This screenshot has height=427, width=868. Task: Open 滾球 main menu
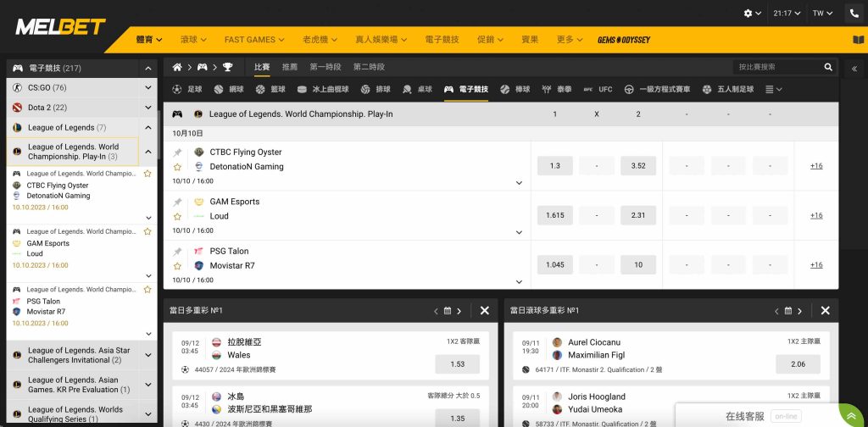click(x=193, y=40)
